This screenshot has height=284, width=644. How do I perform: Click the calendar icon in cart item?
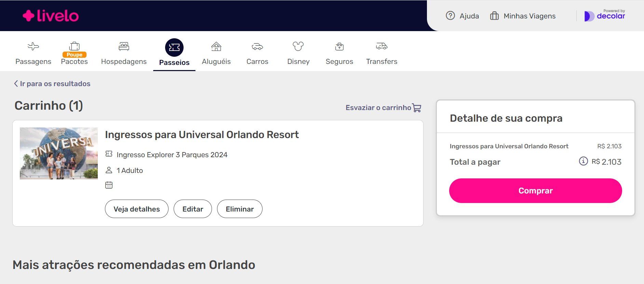(x=109, y=185)
